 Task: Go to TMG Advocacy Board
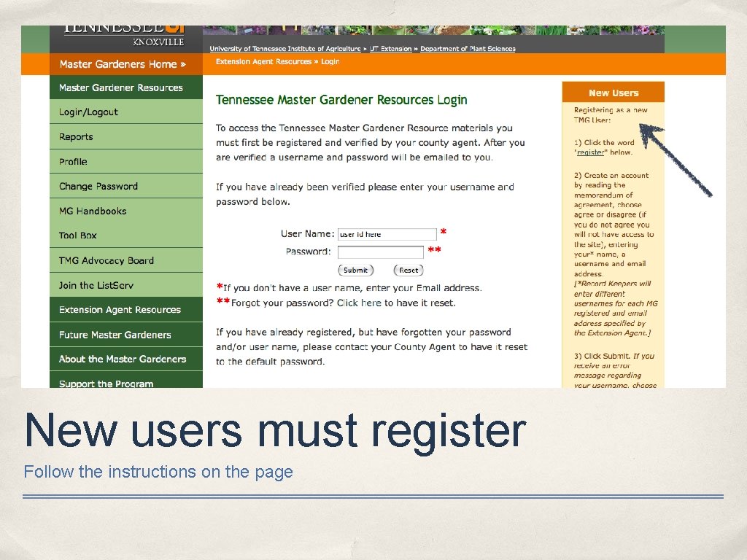click(x=126, y=260)
